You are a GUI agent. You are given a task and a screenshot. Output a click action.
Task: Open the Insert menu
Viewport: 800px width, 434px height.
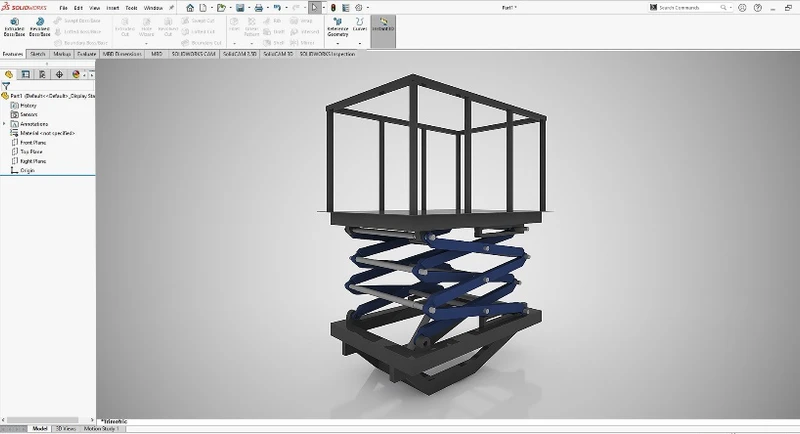click(x=112, y=8)
